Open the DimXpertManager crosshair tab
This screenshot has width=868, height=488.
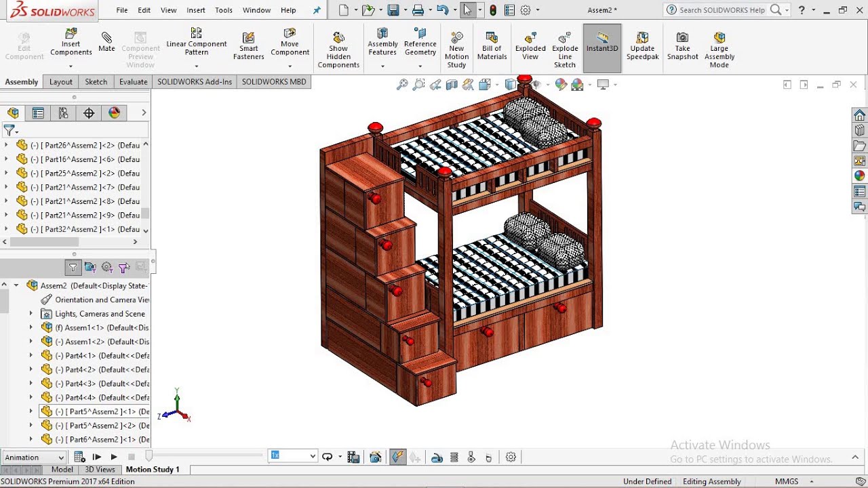coord(89,113)
